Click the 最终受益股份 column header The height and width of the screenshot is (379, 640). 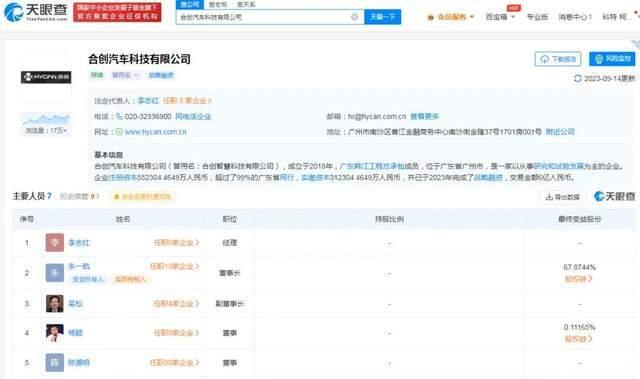tap(579, 219)
